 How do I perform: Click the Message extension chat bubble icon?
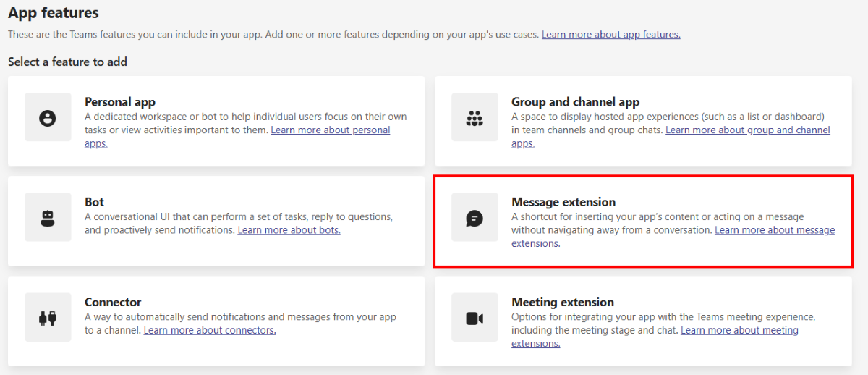[x=475, y=217]
